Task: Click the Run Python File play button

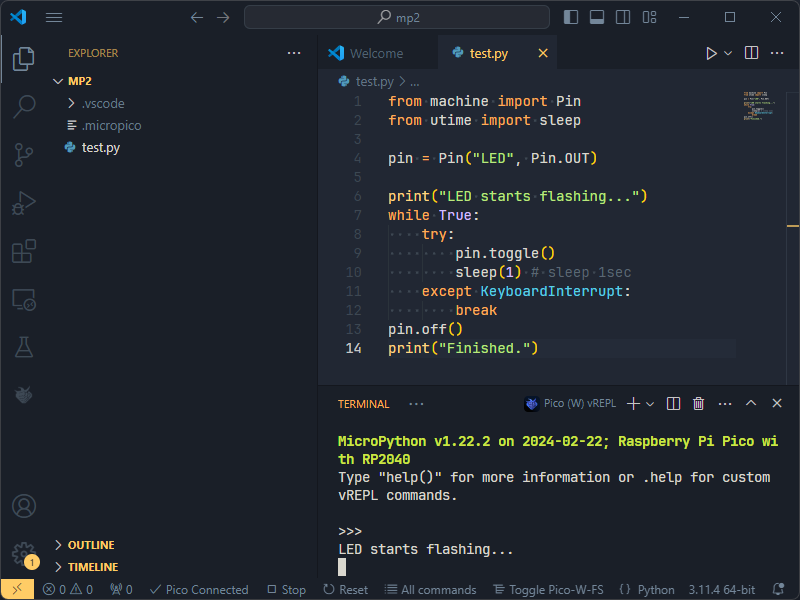Action: point(711,54)
